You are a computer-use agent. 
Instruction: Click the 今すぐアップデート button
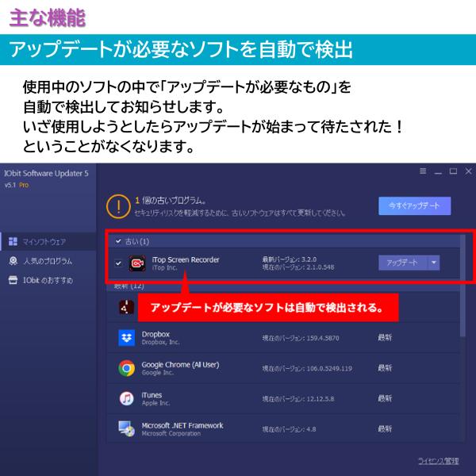(414, 205)
